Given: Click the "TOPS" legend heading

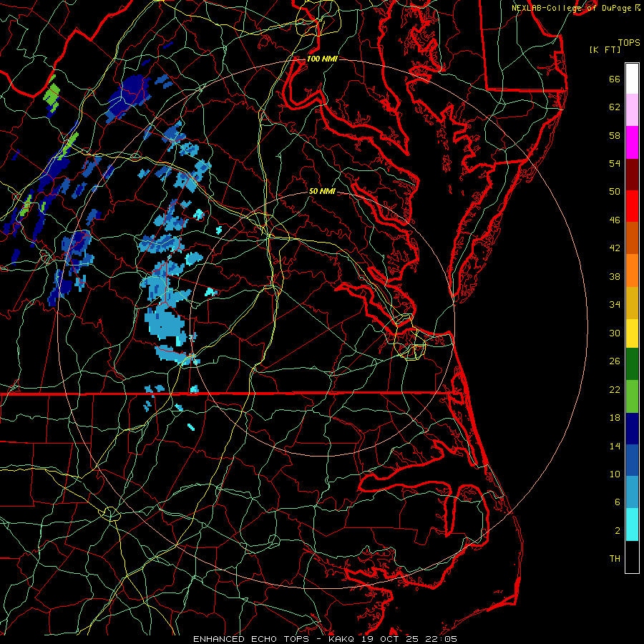Looking at the screenshot, I should pyautogui.click(x=629, y=43).
